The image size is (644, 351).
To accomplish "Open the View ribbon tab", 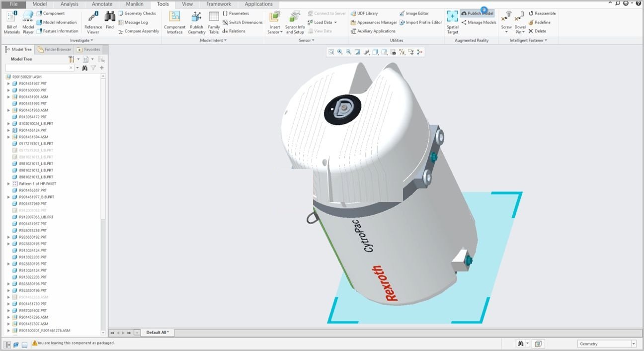I will click(x=187, y=4).
